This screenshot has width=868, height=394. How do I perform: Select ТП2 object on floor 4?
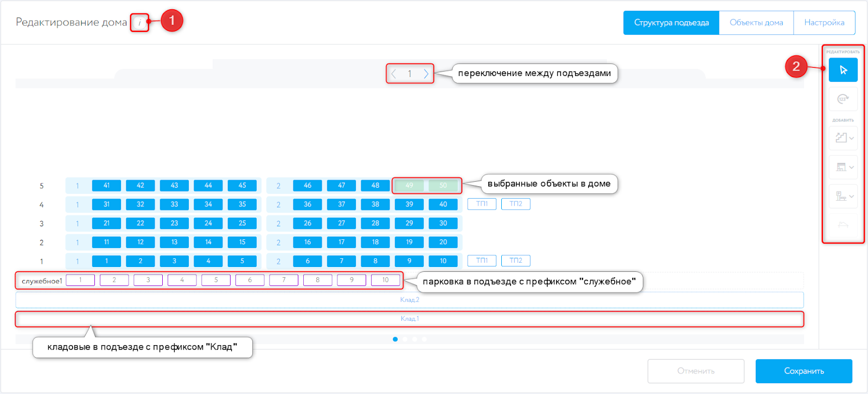[516, 204]
